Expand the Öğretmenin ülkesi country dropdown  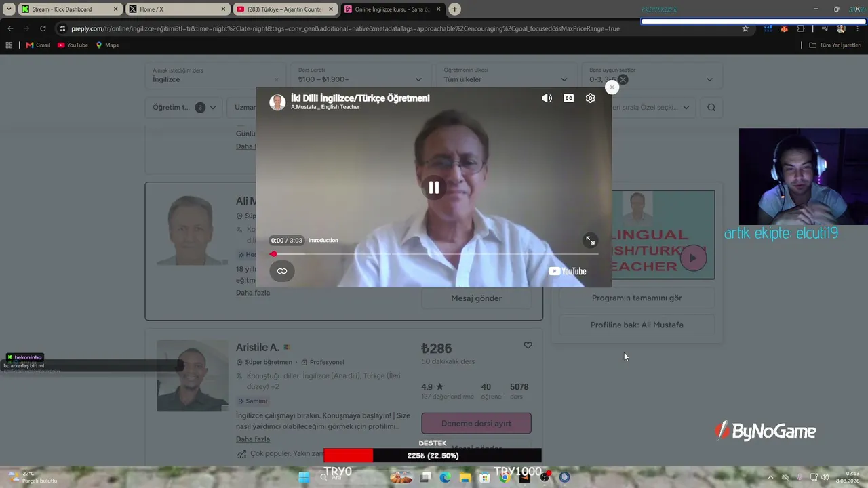(506, 75)
